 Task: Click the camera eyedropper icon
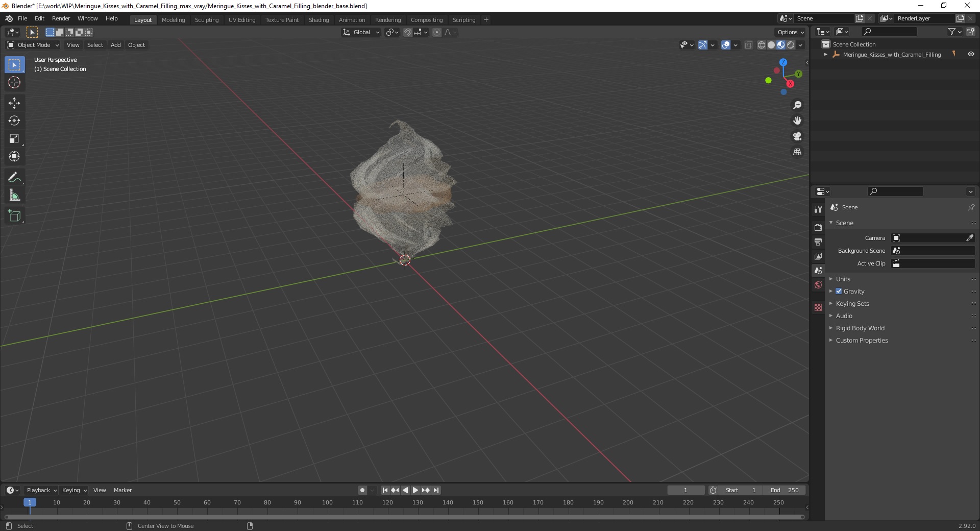pos(970,238)
